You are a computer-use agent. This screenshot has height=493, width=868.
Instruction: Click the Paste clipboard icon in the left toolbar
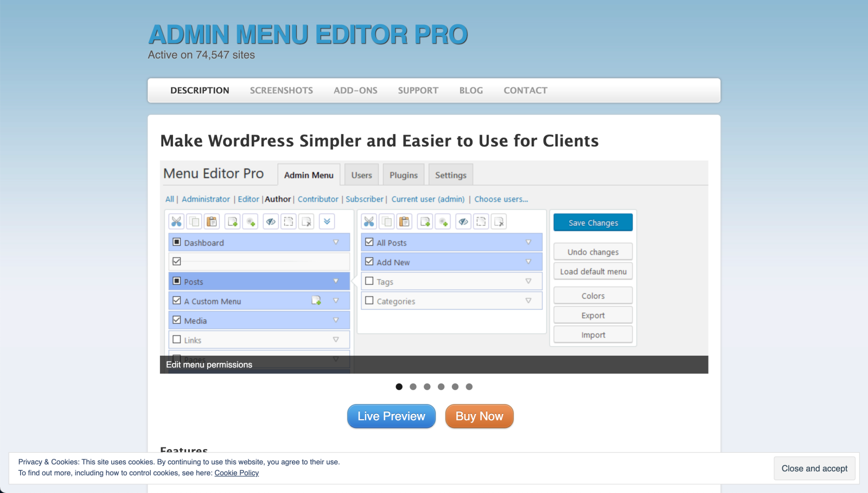tap(212, 221)
